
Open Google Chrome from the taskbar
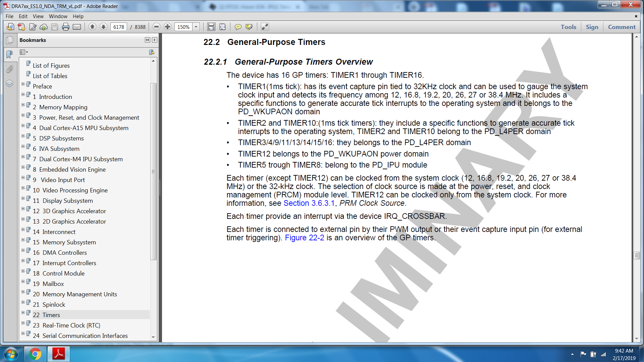pos(35,354)
